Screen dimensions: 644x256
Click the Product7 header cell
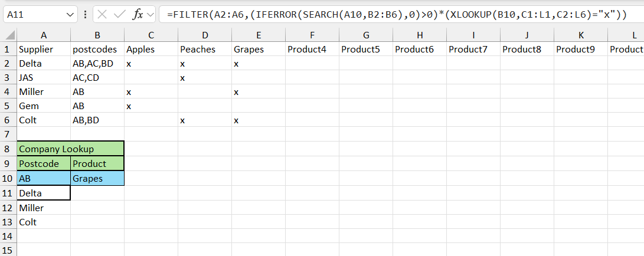pos(473,50)
